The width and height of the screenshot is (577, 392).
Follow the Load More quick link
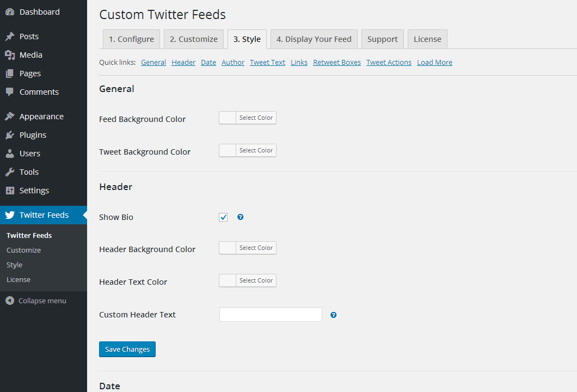click(434, 63)
